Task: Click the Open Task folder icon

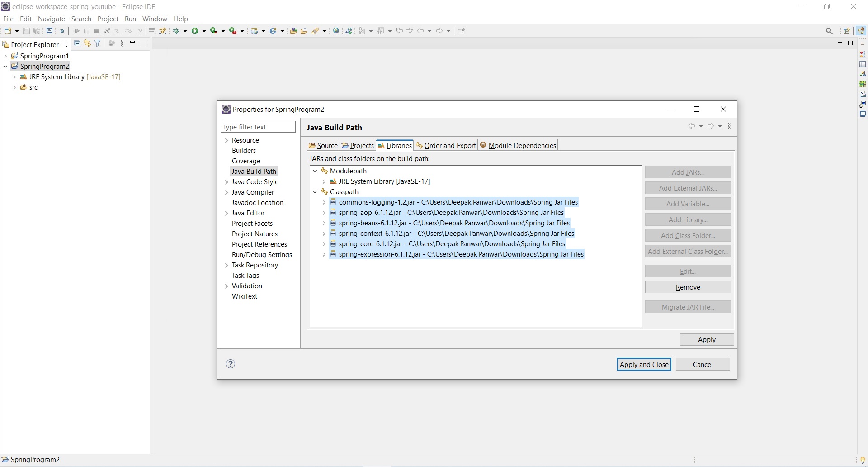Action: pyautogui.click(x=304, y=31)
